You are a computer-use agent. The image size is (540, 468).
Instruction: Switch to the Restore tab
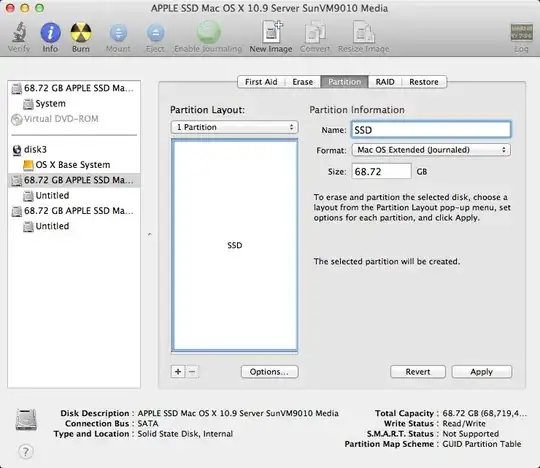(x=424, y=82)
